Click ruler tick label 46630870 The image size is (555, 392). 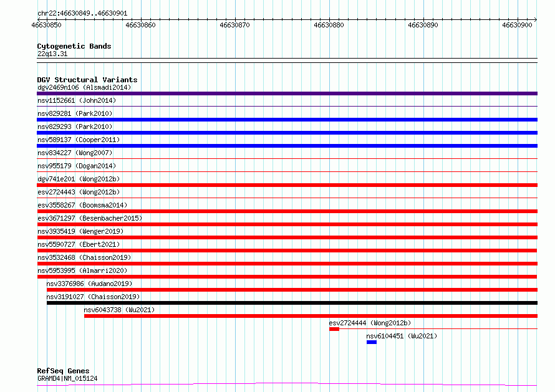[x=234, y=25]
